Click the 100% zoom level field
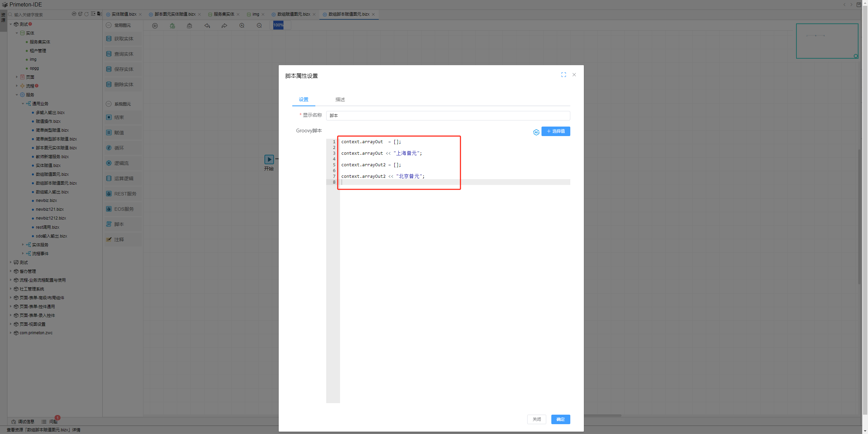This screenshot has width=868, height=434. (278, 25)
